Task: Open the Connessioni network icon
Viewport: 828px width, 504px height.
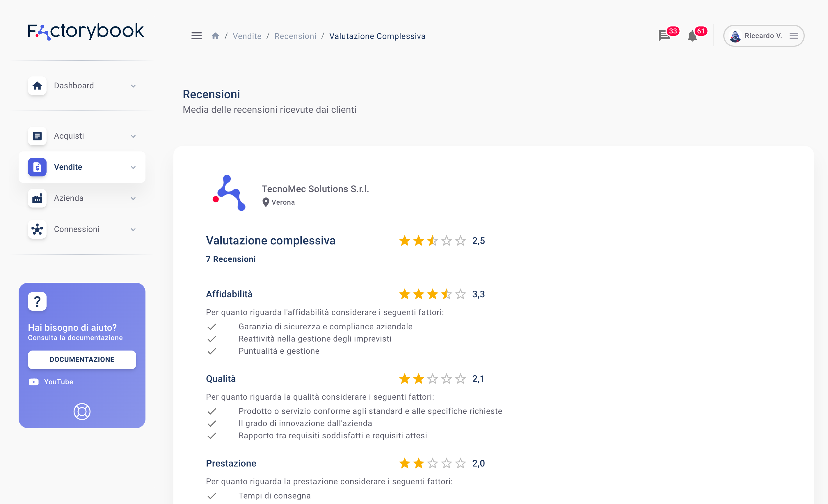Action: 37,229
